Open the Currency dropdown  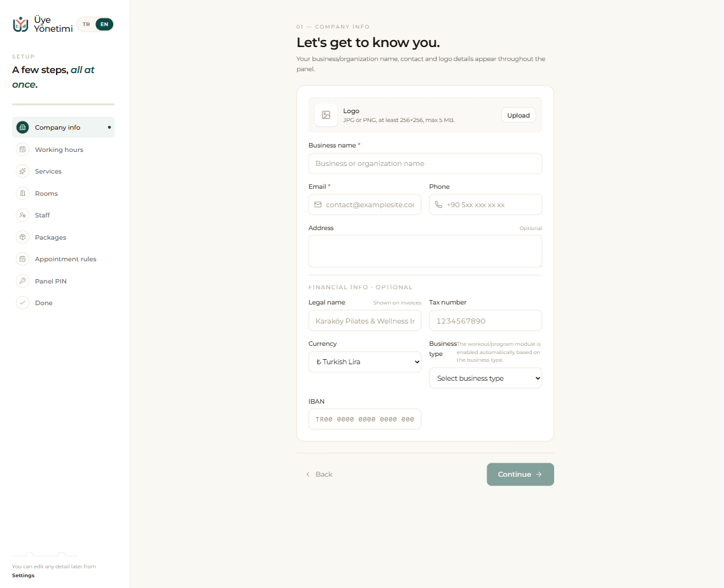click(365, 362)
